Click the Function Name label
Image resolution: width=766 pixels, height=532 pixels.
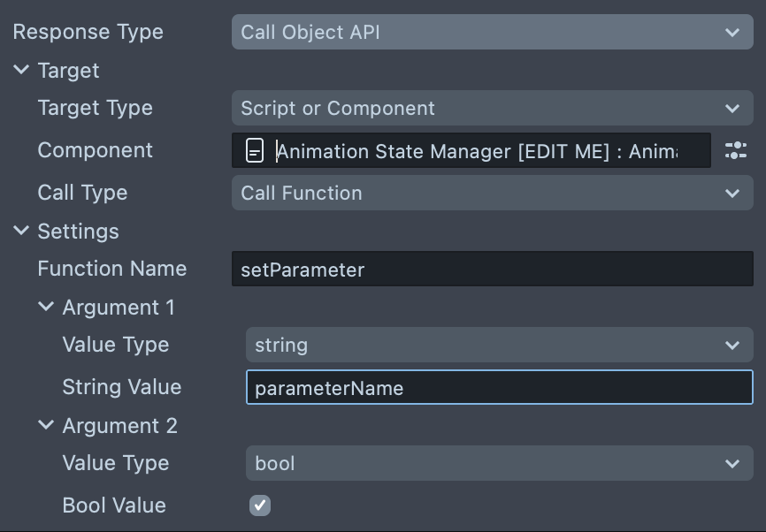[x=111, y=269]
